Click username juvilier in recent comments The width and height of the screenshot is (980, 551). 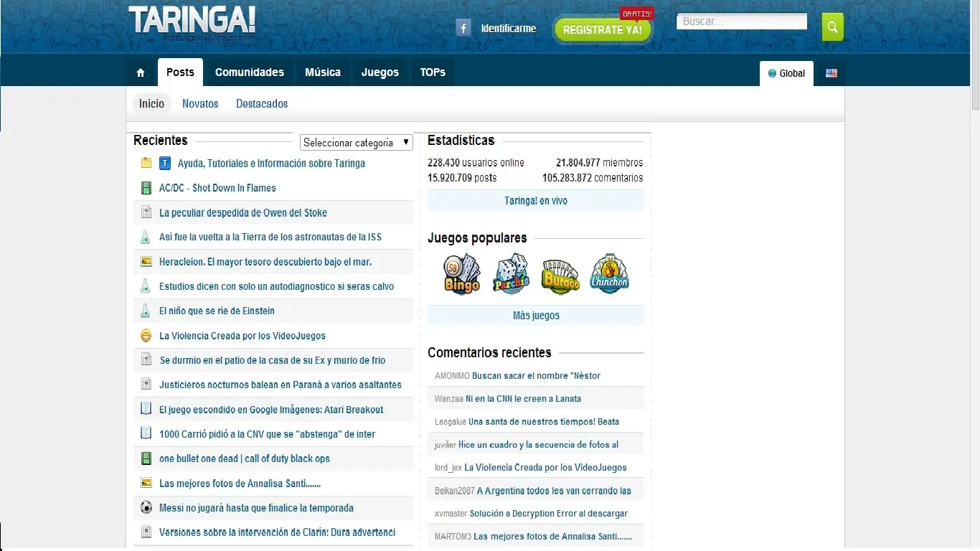click(446, 445)
